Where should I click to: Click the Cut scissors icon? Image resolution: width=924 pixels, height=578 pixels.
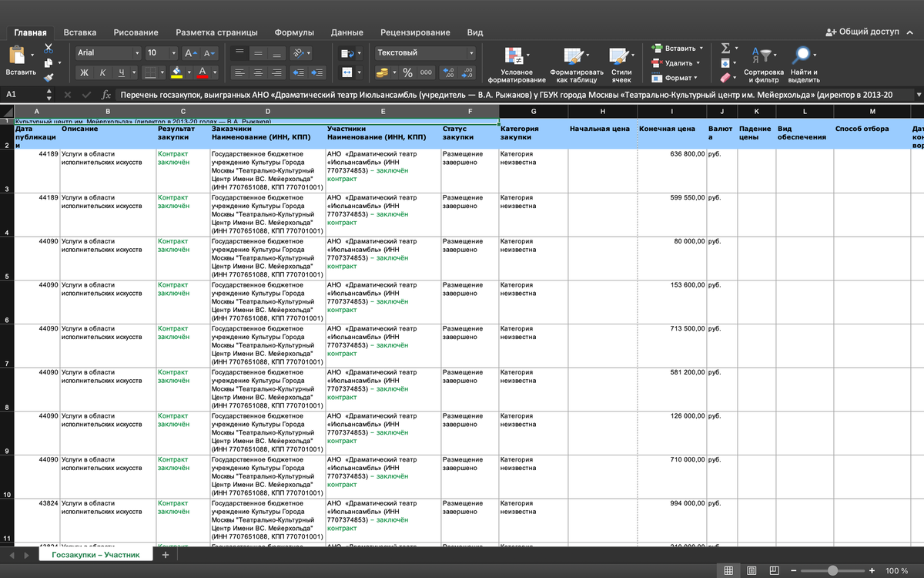[48, 49]
